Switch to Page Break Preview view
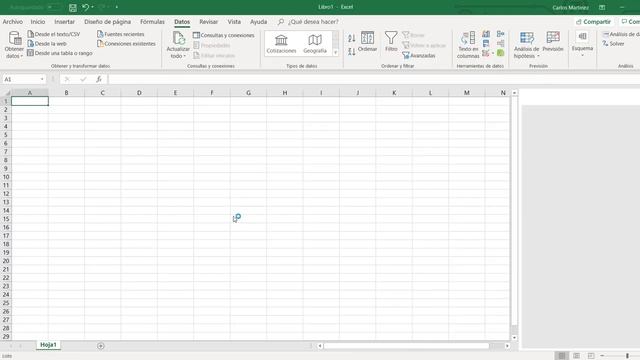The width and height of the screenshot is (640, 360). [591, 356]
